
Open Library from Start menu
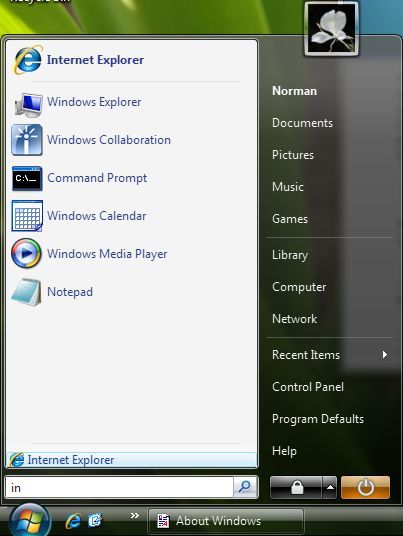point(290,255)
